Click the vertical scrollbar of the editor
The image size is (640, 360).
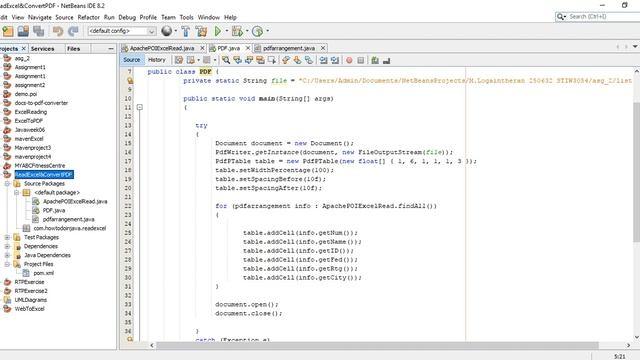click(x=636, y=171)
